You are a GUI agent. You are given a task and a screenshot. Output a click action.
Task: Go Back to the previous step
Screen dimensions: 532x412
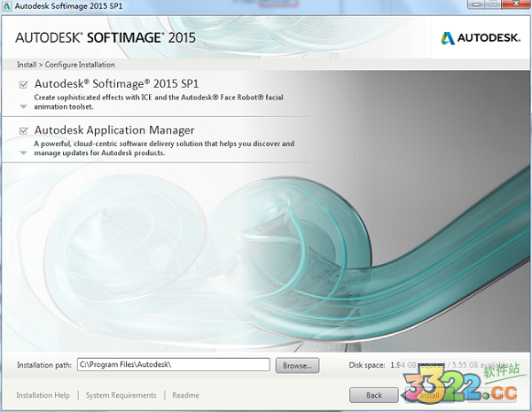pyautogui.click(x=374, y=395)
